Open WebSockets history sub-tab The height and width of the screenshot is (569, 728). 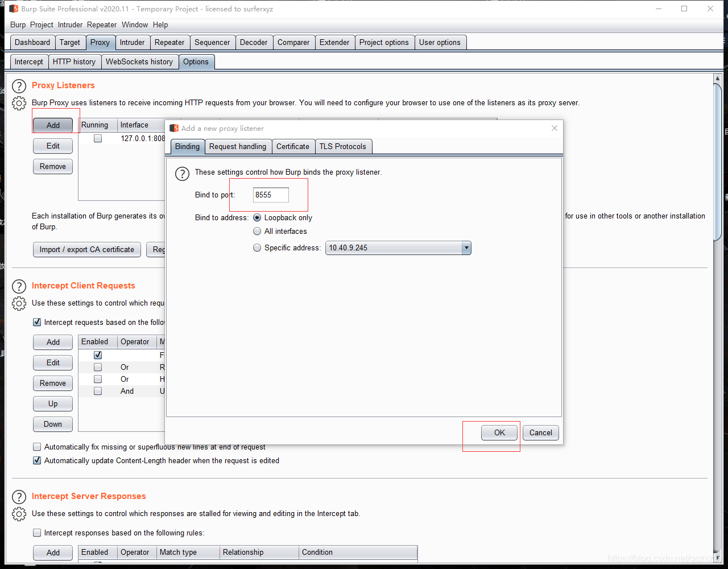139,61
